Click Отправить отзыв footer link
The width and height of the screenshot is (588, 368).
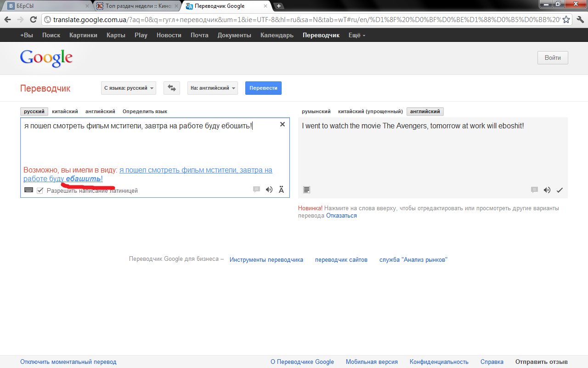click(x=542, y=362)
